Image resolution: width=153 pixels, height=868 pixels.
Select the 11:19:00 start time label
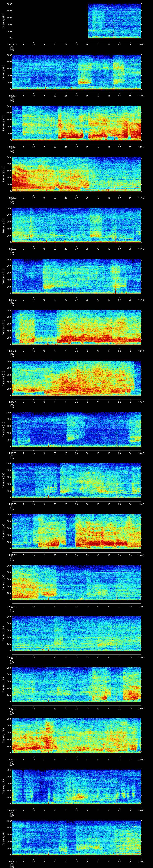[12, 555]
